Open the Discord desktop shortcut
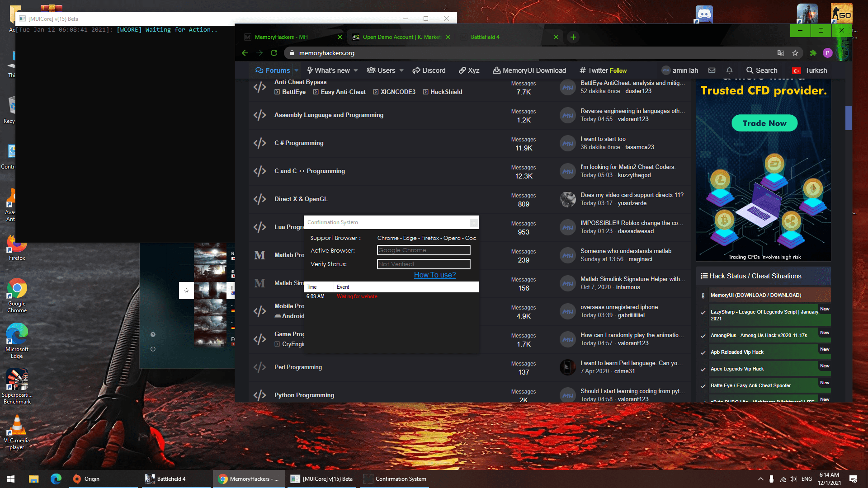Viewport: 868px width, 488px height. tap(704, 14)
